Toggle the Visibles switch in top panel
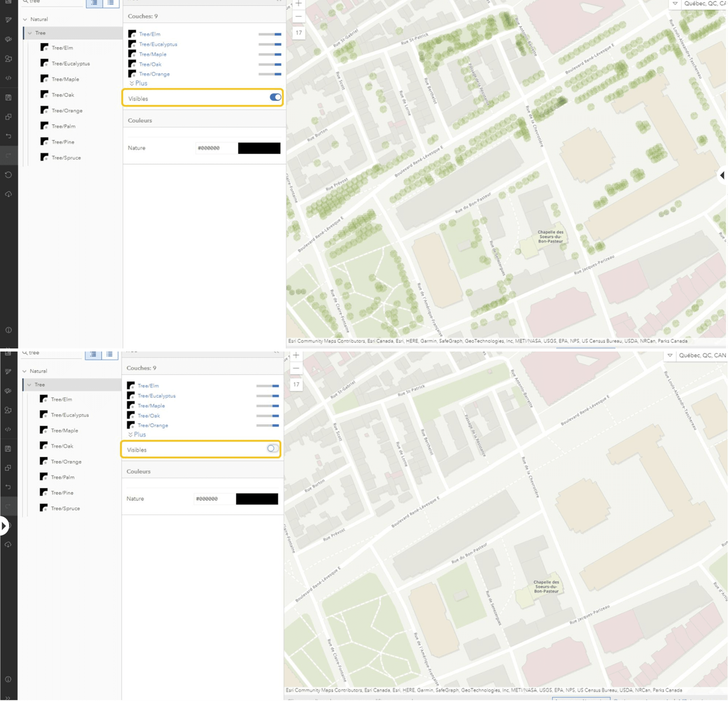Image resolution: width=728 pixels, height=701 pixels. coord(274,98)
